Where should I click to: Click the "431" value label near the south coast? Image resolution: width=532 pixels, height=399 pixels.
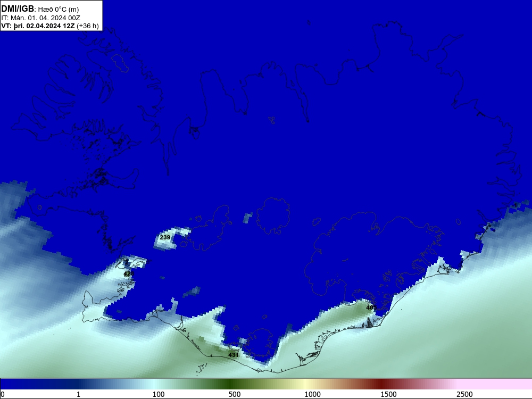pyautogui.click(x=234, y=355)
